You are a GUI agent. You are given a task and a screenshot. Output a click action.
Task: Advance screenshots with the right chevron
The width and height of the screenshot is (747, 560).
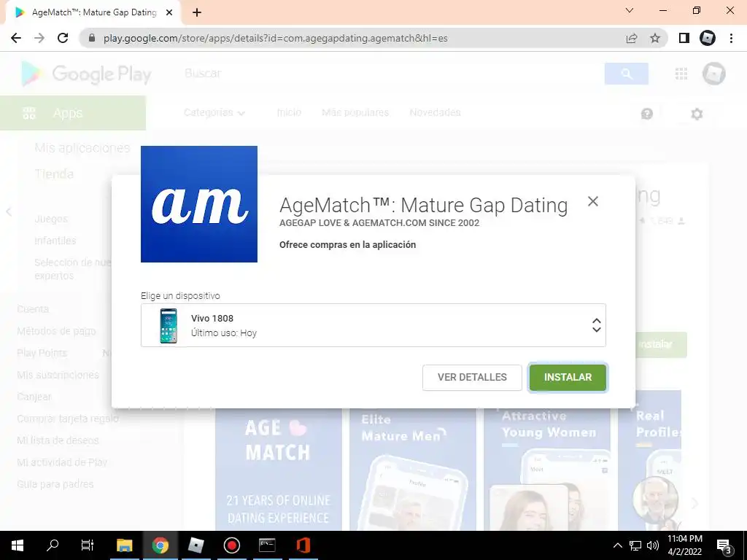point(694,503)
